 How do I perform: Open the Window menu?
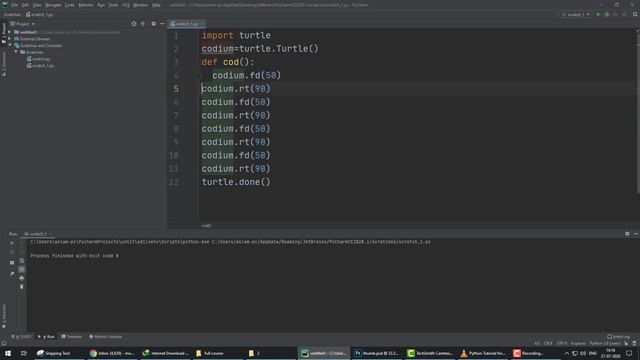(x=141, y=5)
